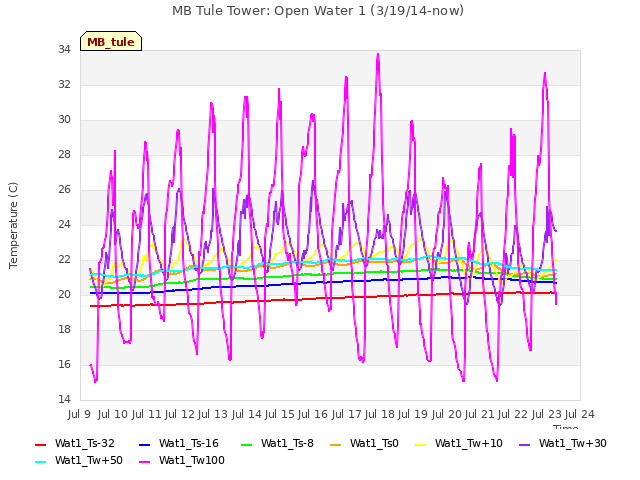Image resolution: width=640 pixels, height=480 pixels.
Task: Click the Wat1_Tw+50 legend label
Action: 89,460
